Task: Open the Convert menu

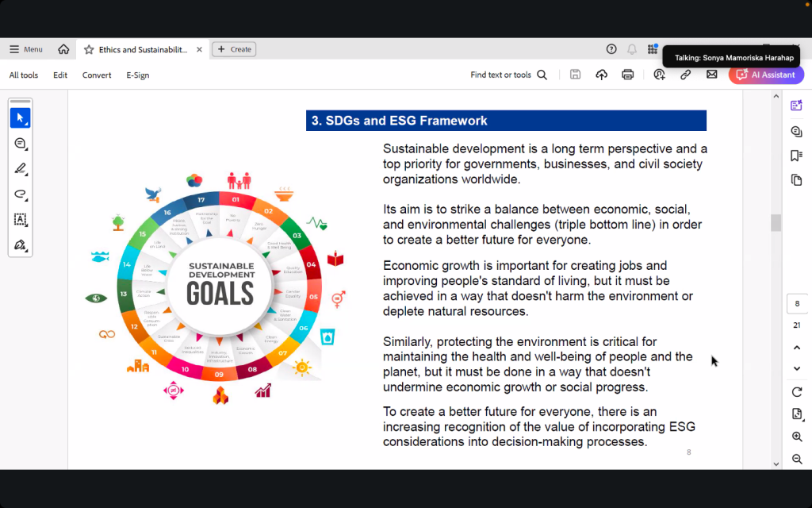Action: coord(97,75)
